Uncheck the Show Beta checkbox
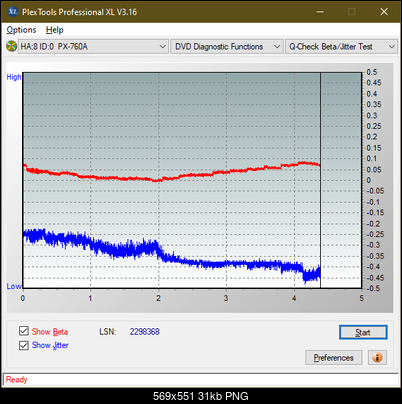Image resolution: width=402 pixels, height=404 pixels. coord(24,331)
